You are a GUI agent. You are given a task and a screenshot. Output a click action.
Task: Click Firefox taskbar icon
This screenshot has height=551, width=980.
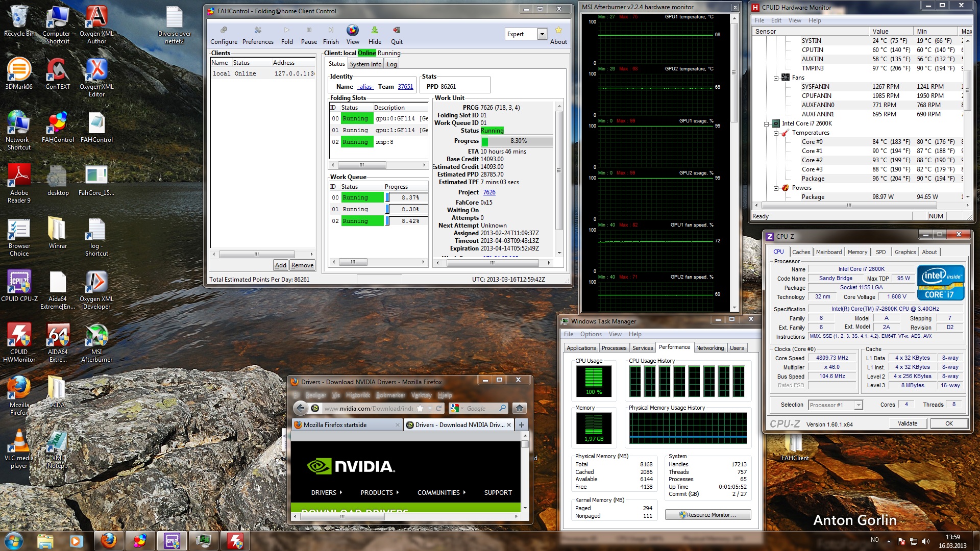point(108,541)
